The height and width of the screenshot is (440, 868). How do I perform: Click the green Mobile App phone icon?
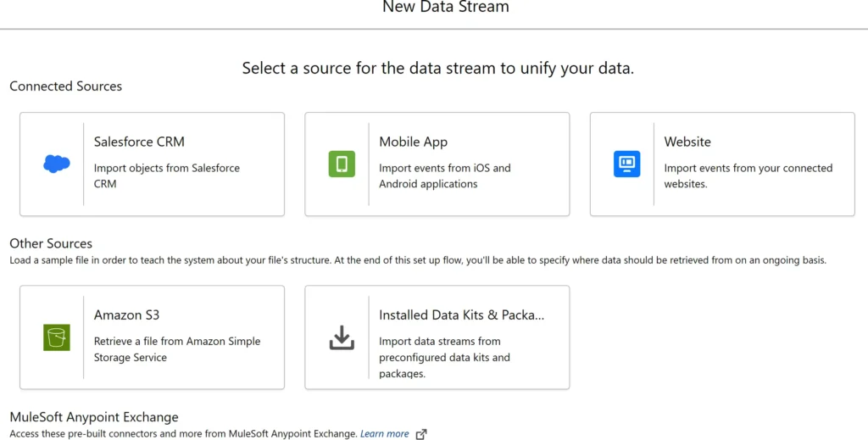[x=342, y=164]
